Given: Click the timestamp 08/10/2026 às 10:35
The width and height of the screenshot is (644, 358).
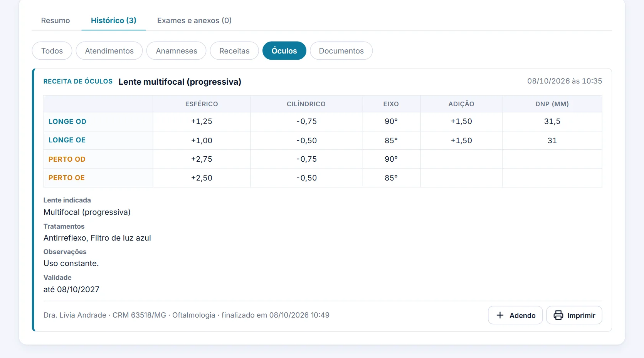Looking at the screenshot, I should [565, 81].
